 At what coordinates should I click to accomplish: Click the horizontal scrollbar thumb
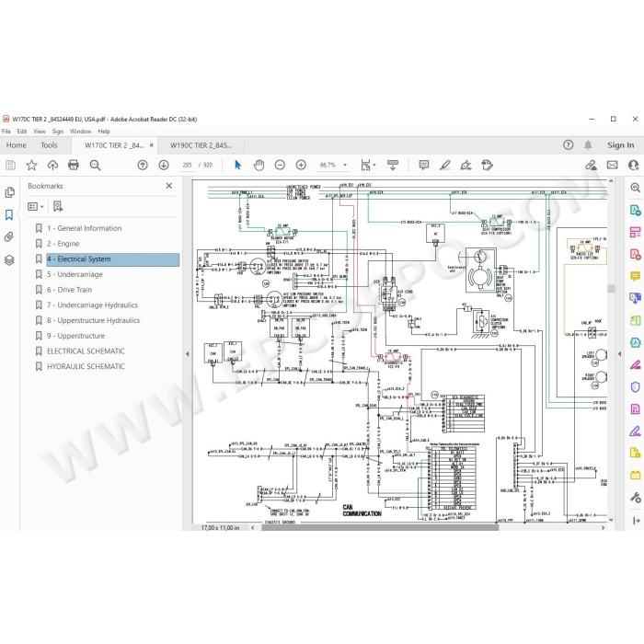(380, 528)
